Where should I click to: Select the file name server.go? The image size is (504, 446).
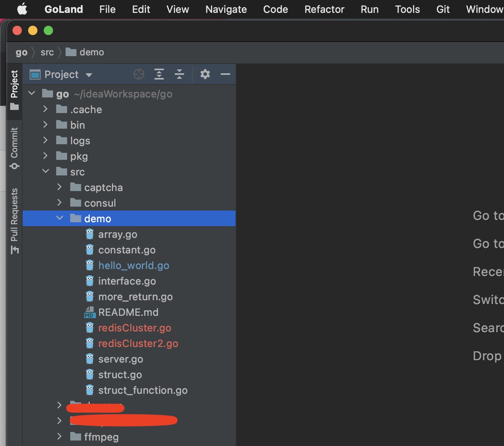pos(121,359)
